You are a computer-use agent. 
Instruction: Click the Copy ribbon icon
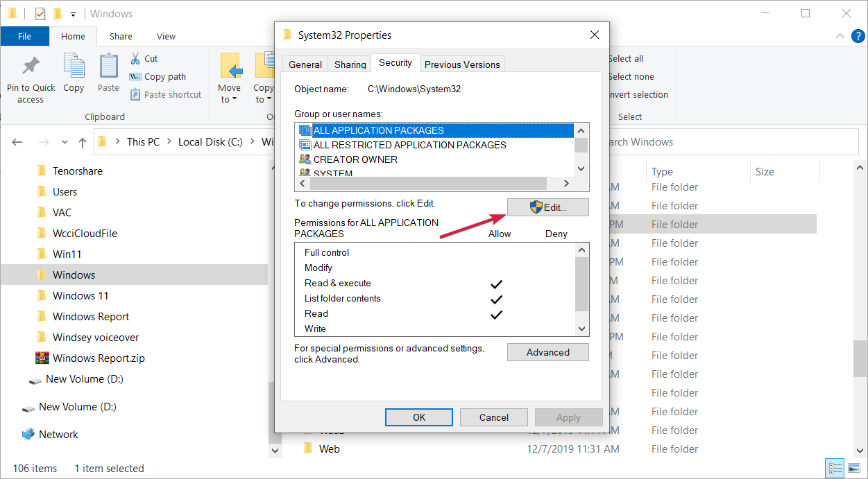coord(74,67)
